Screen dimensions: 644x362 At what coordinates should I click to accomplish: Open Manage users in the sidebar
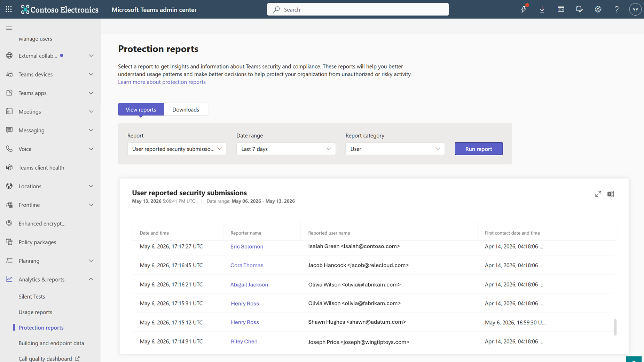coord(35,39)
